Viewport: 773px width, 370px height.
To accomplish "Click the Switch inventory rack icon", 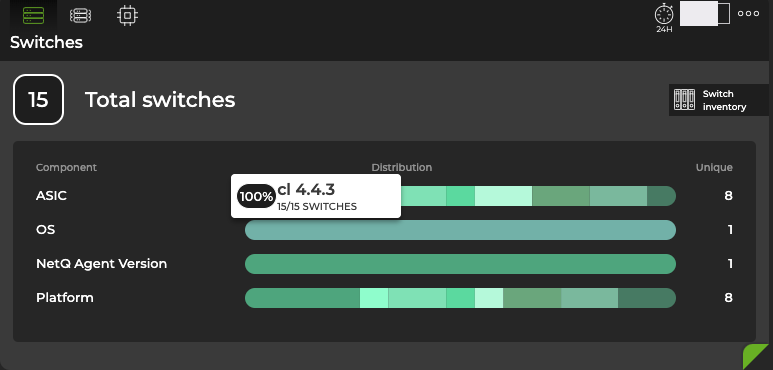I will point(684,100).
